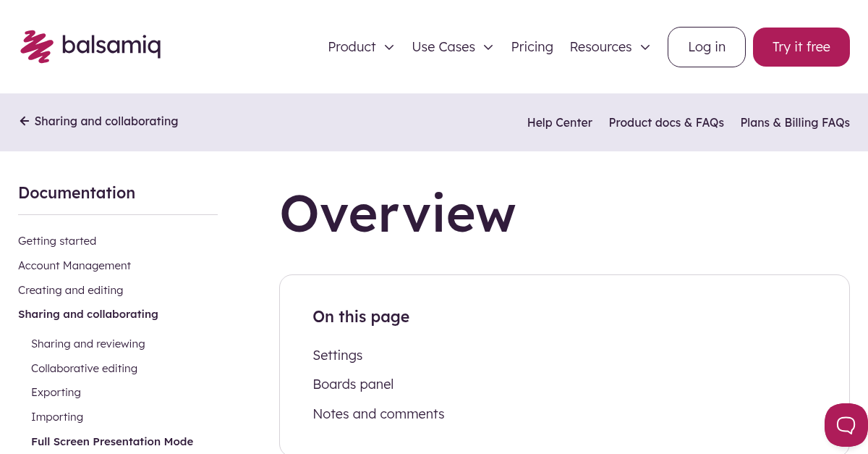This screenshot has width=868, height=454.
Task: Open the Pricing page
Action: pyautogui.click(x=532, y=47)
